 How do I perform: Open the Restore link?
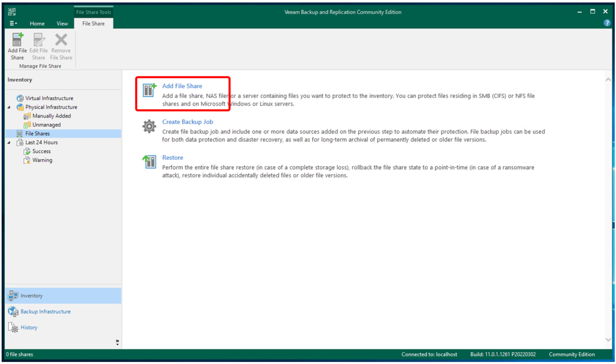coord(172,158)
